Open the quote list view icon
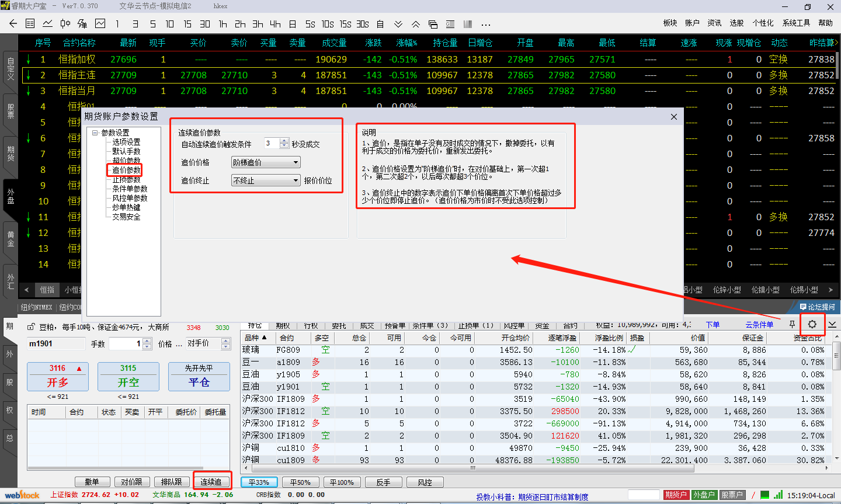The height and width of the screenshot is (504, 841). coord(30,24)
